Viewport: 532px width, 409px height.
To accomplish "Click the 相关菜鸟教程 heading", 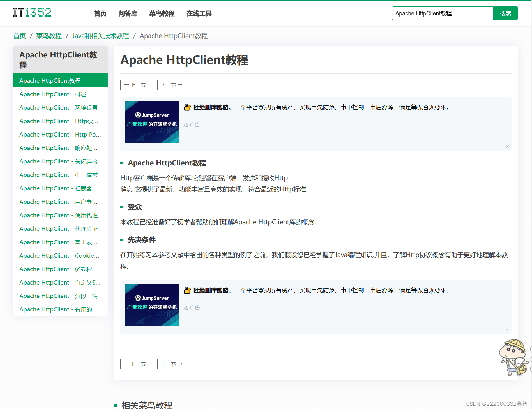I will [147, 405].
